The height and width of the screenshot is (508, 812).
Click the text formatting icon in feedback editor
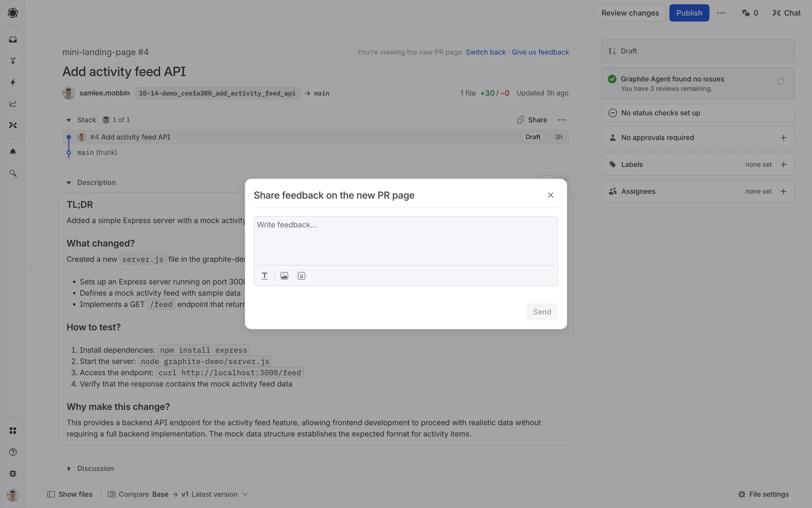[264, 276]
